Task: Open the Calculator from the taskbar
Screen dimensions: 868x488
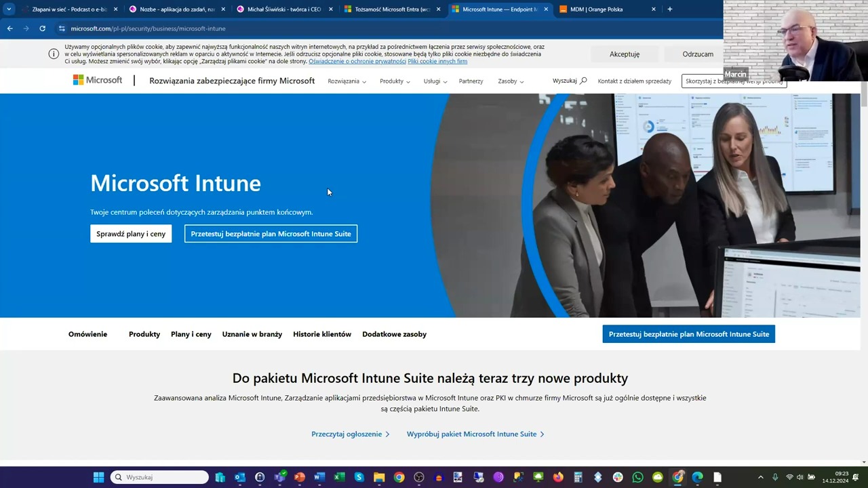Action: coord(578,477)
